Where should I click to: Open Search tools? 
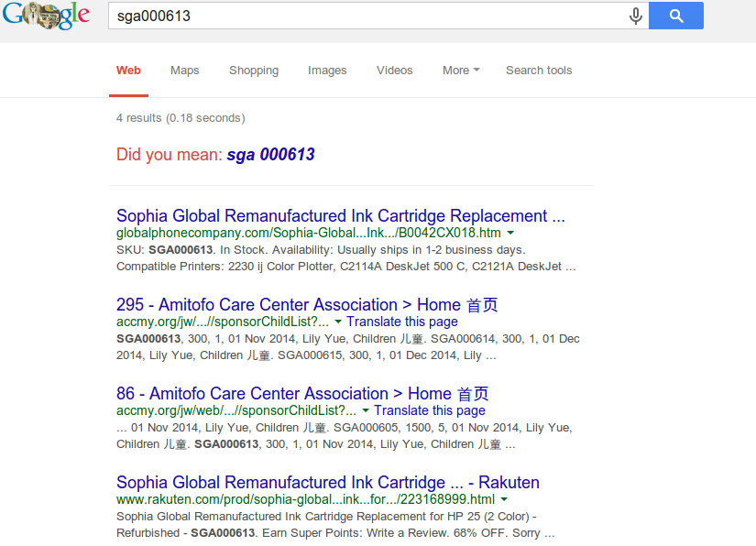539,71
